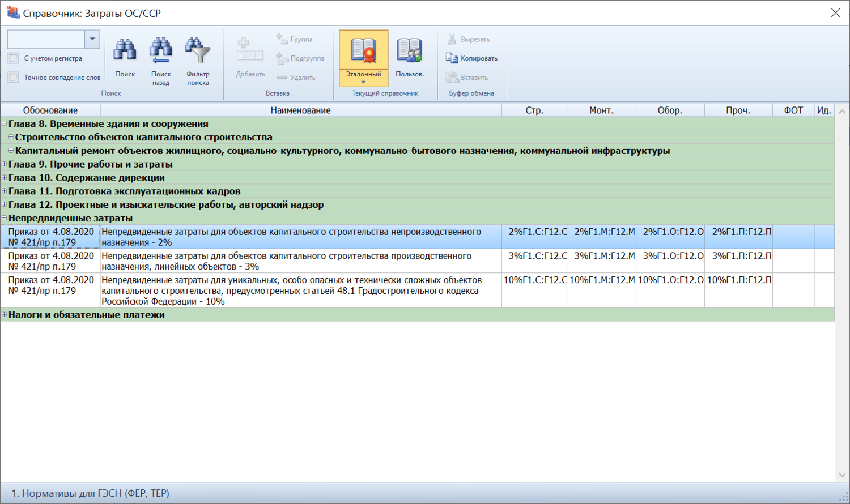Click the vertical scrollbar down arrow

point(842,475)
